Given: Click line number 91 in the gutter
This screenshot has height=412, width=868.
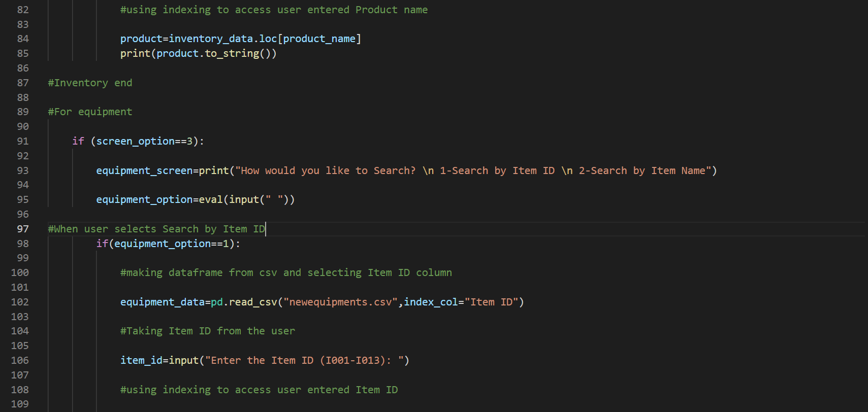Looking at the screenshot, I should [x=23, y=141].
